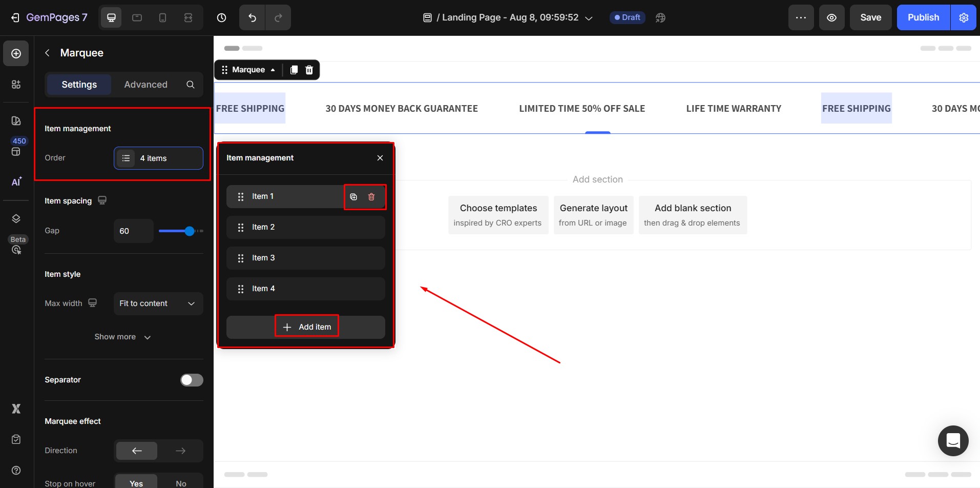The width and height of the screenshot is (980, 488).
Task: Switch to the Advanced tab
Action: [x=145, y=85]
